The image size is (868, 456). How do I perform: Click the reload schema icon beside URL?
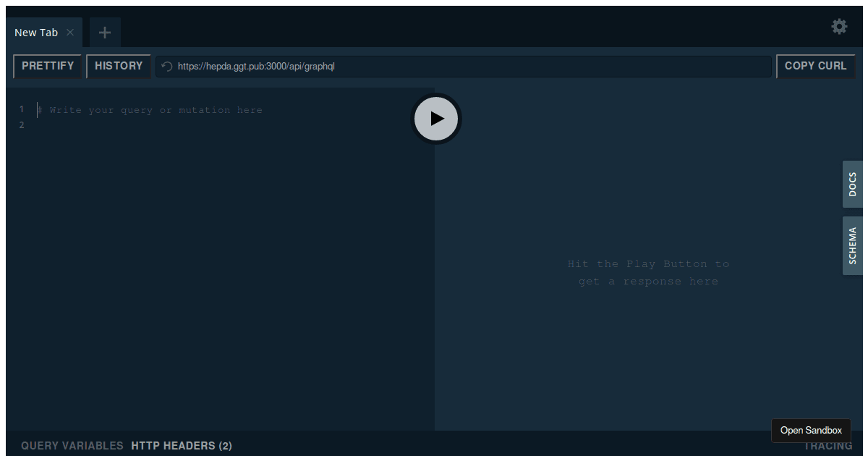coord(167,67)
